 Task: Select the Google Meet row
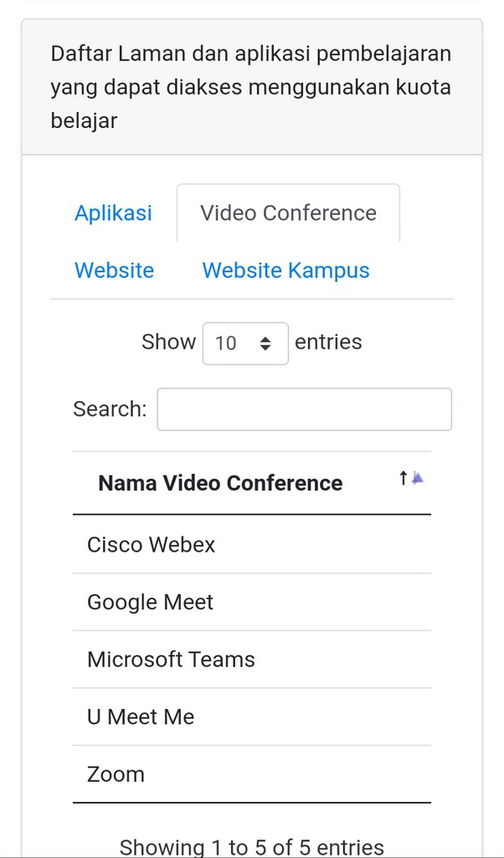pos(151,602)
